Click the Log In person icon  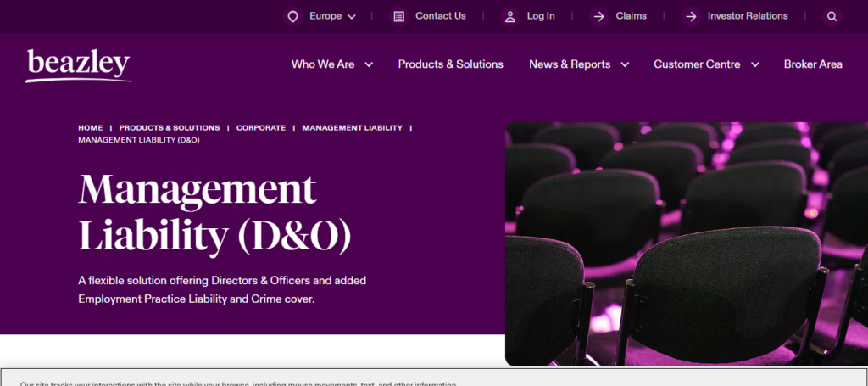pos(509,16)
